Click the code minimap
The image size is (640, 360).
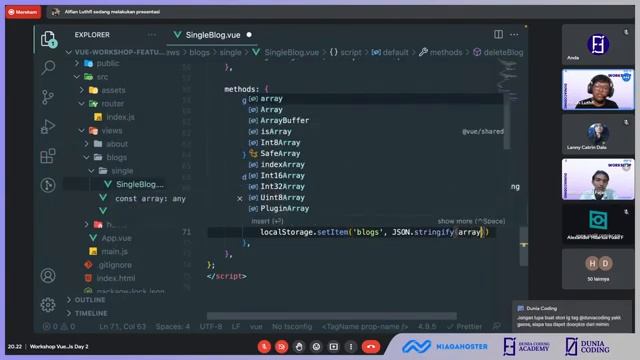(x=507, y=80)
